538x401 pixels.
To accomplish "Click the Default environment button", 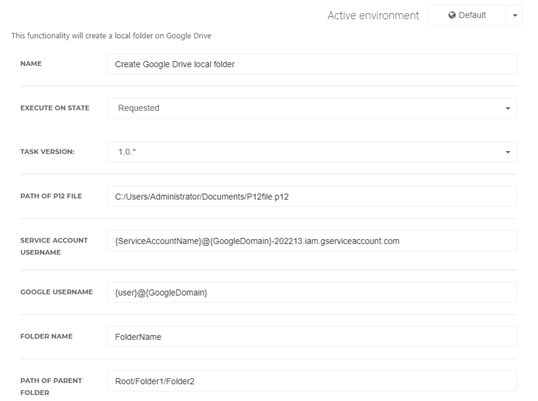I will coord(467,15).
